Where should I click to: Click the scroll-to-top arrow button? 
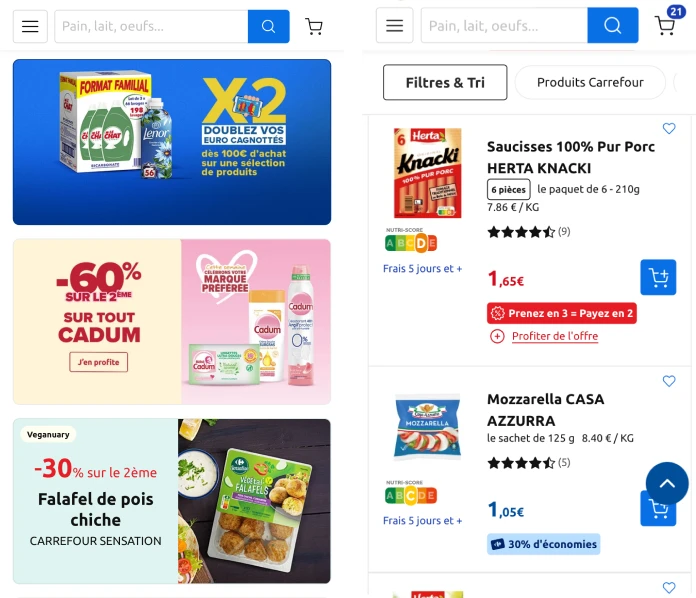667,483
